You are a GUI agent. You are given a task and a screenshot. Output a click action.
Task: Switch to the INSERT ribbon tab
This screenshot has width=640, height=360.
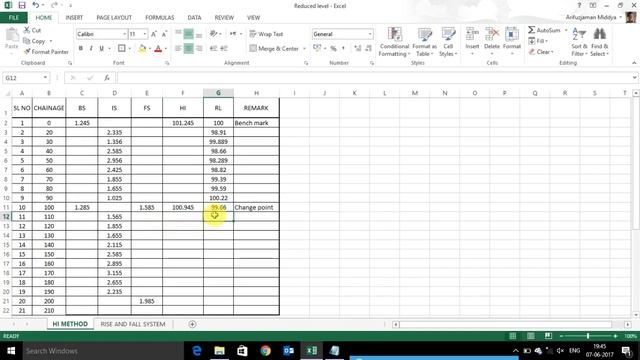click(74, 18)
